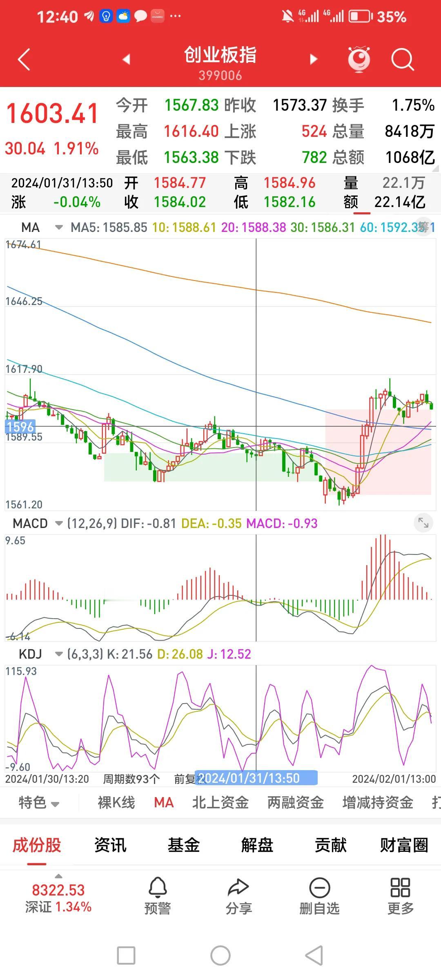Tap 1674.61 axis label
Viewport: 441px width, 980px height.
[23, 245]
